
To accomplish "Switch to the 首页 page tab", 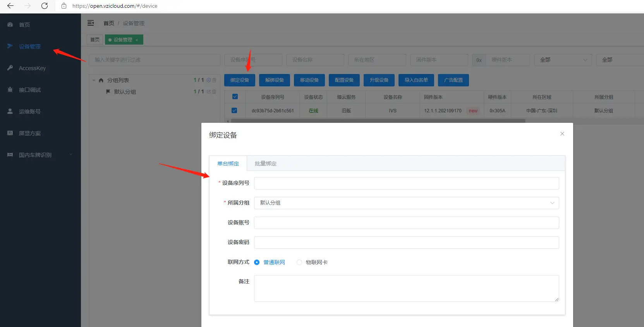I will coord(95,40).
